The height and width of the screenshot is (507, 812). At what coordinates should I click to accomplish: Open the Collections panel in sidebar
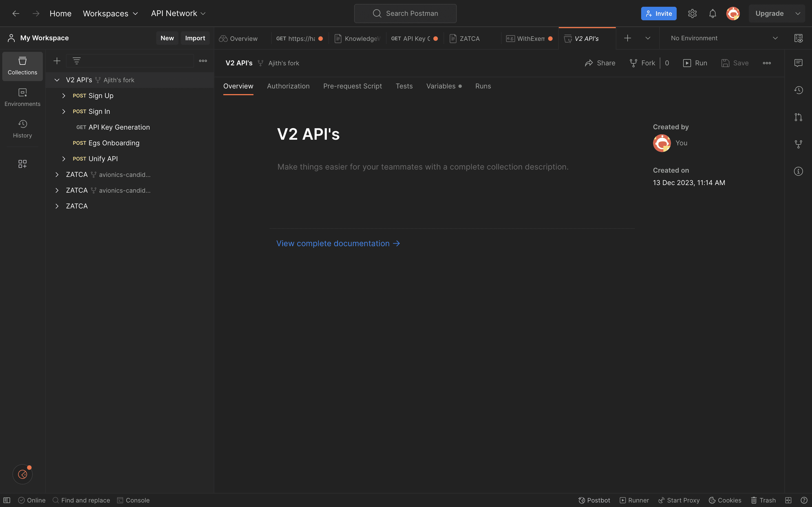[22, 66]
